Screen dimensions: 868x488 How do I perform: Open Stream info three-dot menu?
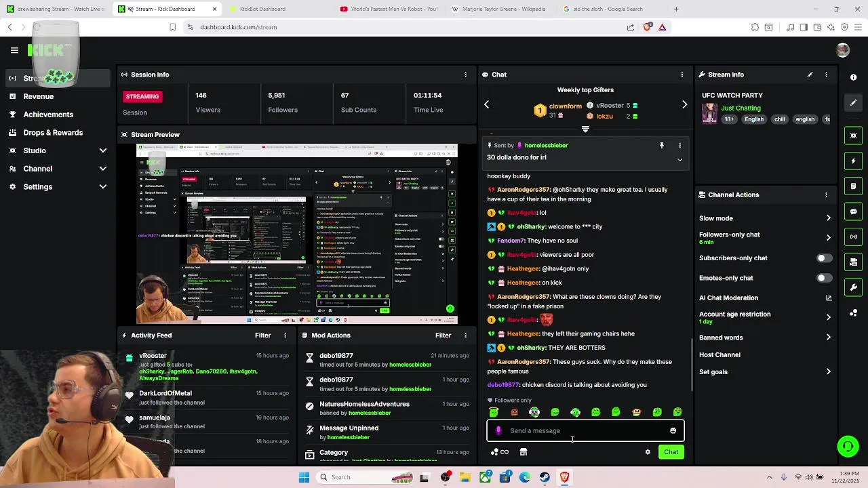tap(826, 75)
